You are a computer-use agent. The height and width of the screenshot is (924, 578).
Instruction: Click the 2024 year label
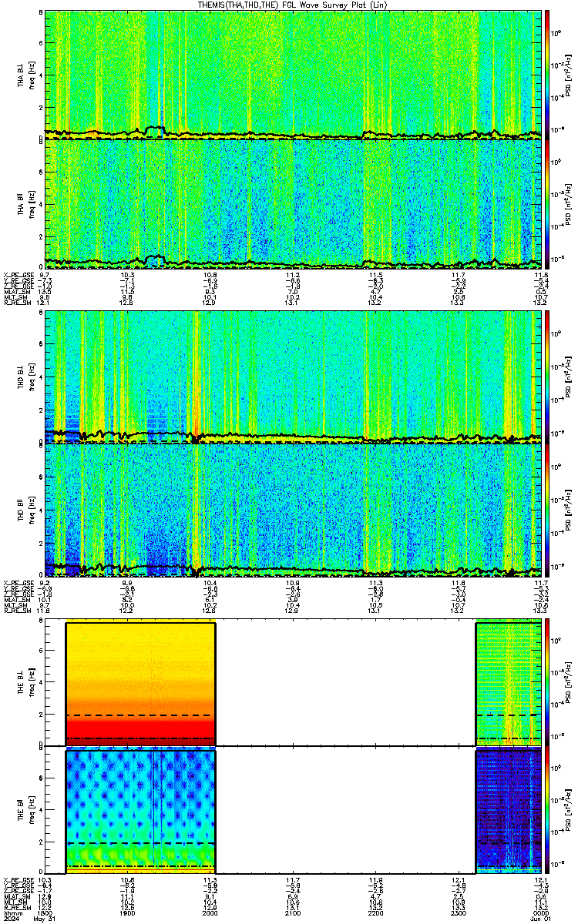click(x=11, y=918)
